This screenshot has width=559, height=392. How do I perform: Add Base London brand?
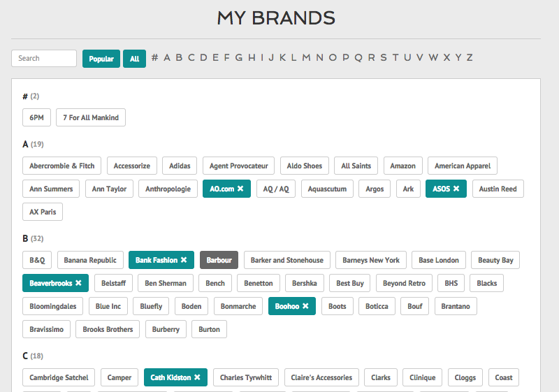click(439, 260)
